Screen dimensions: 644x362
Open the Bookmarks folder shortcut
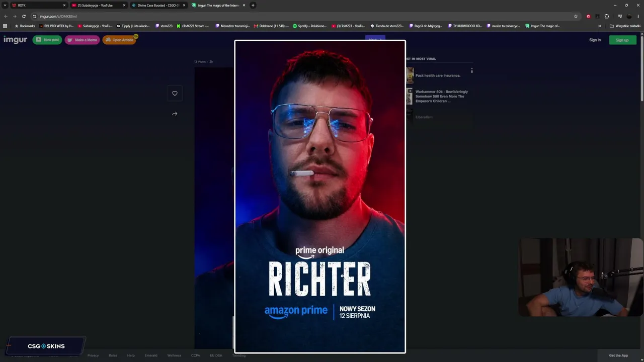(25, 26)
